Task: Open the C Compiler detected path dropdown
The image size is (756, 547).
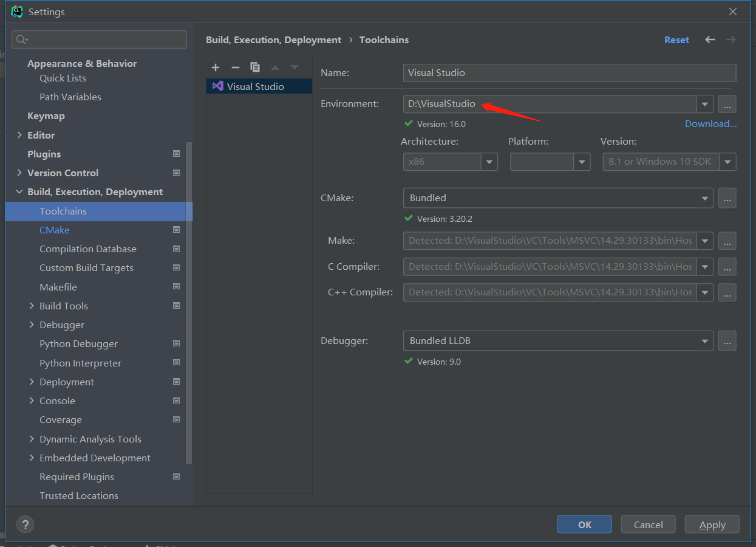Action: [704, 266]
